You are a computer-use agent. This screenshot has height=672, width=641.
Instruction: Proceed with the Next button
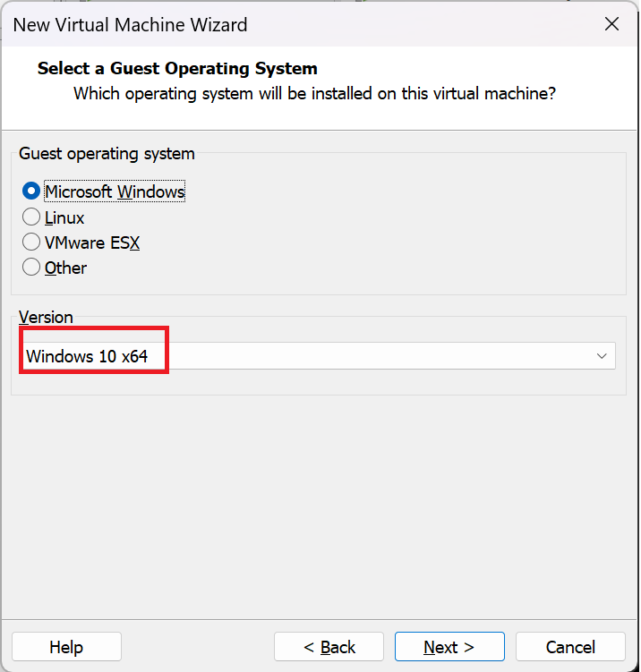pos(449,647)
